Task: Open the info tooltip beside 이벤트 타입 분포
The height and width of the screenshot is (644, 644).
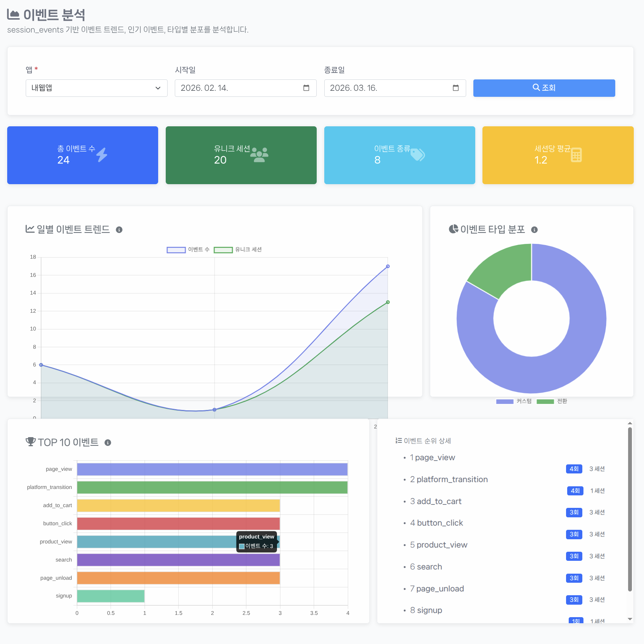Action: pos(534,229)
